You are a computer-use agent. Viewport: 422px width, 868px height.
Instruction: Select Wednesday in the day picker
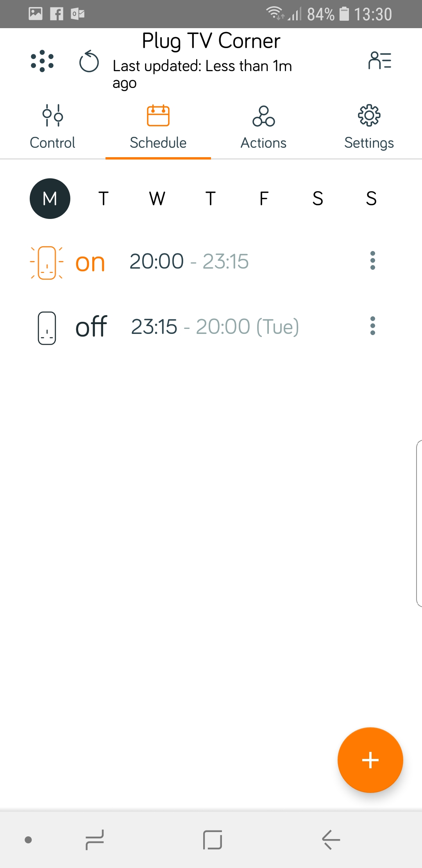157,199
